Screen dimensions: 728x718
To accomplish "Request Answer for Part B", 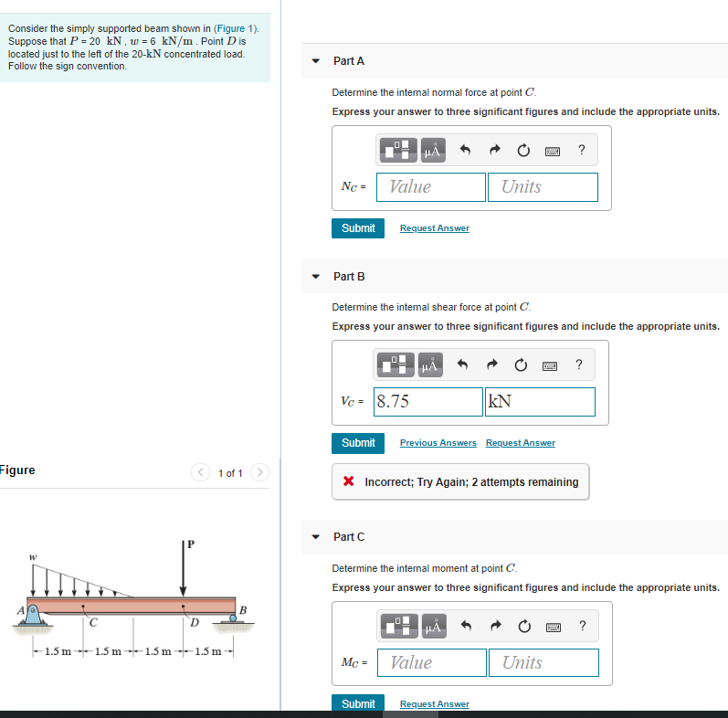I will pos(521,443).
